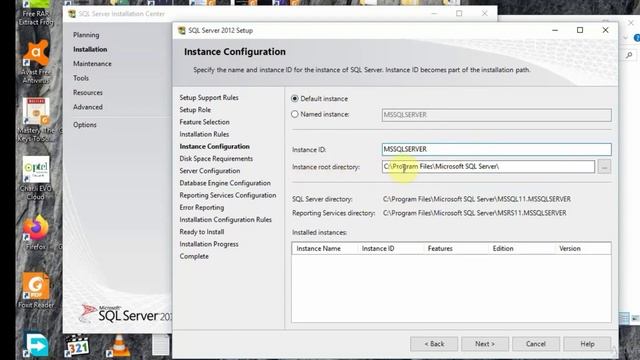Viewport: 640px width, 360px height.
Task: Open Chalk EVO Cloud desktop icon
Action: pyautogui.click(x=36, y=178)
